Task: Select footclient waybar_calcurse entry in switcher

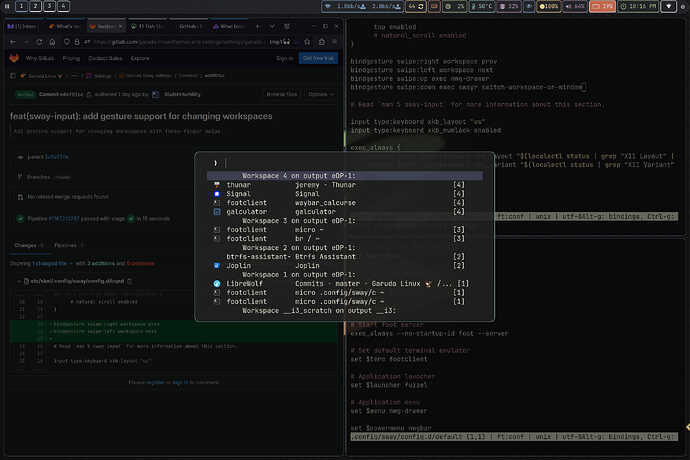Action: (x=345, y=203)
